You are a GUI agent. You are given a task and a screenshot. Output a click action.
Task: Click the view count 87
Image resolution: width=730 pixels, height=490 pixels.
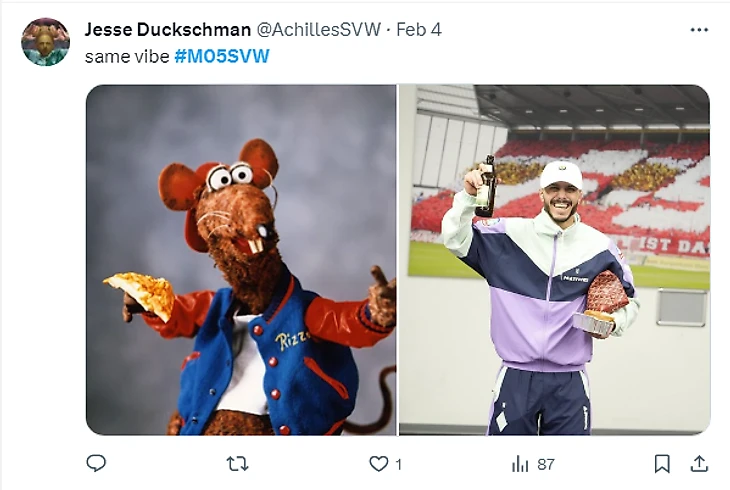545,464
